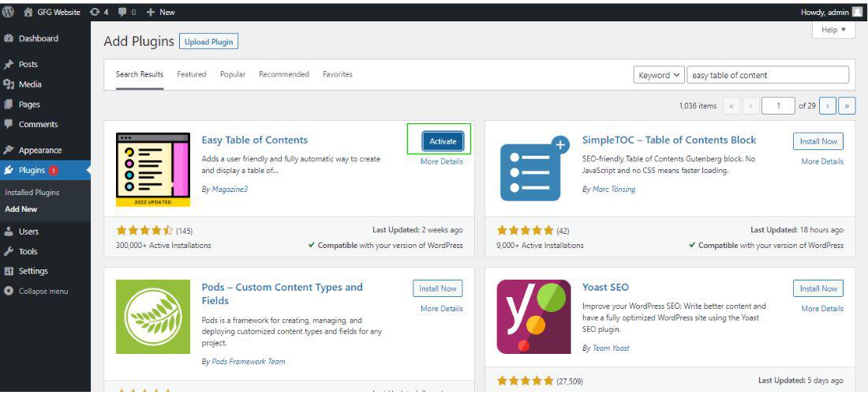The image size is (868, 395).
Task: Activate the Easy Table of Contents plugin
Action: [x=443, y=141]
